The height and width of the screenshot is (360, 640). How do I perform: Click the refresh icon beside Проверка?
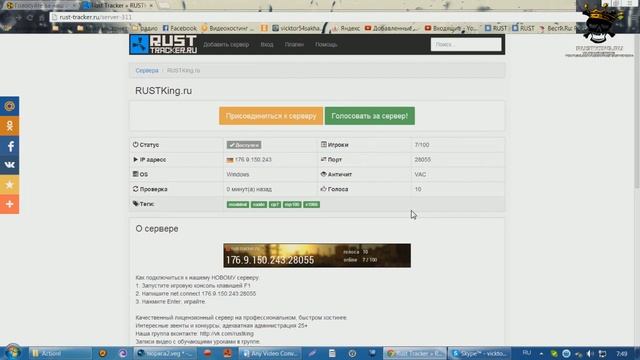pyautogui.click(x=136, y=189)
